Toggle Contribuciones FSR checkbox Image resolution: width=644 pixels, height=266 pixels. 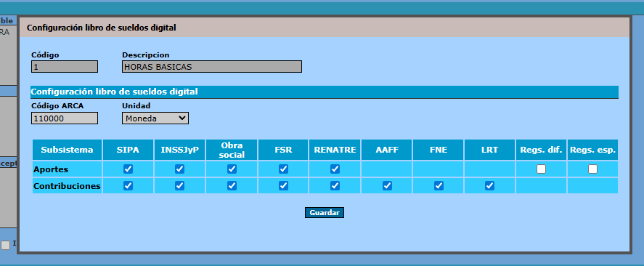tap(283, 186)
